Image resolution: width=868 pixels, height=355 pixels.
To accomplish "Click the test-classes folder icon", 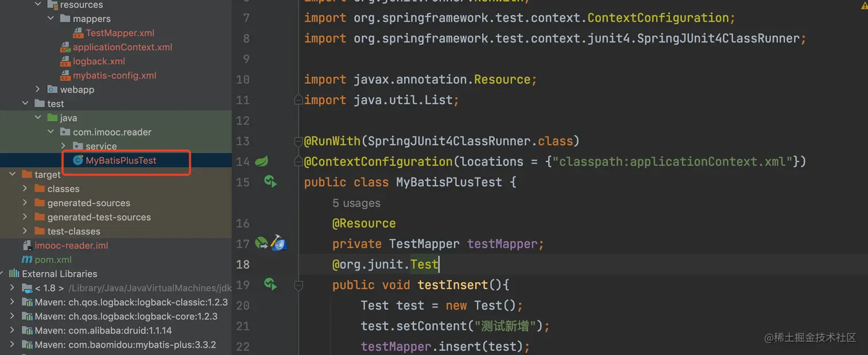I will coord(40,231).
